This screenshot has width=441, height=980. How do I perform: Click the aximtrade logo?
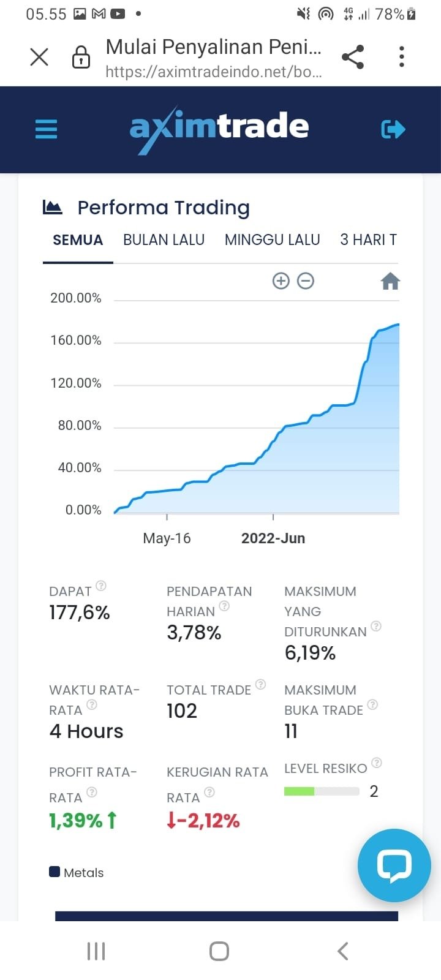click(219, 129)
